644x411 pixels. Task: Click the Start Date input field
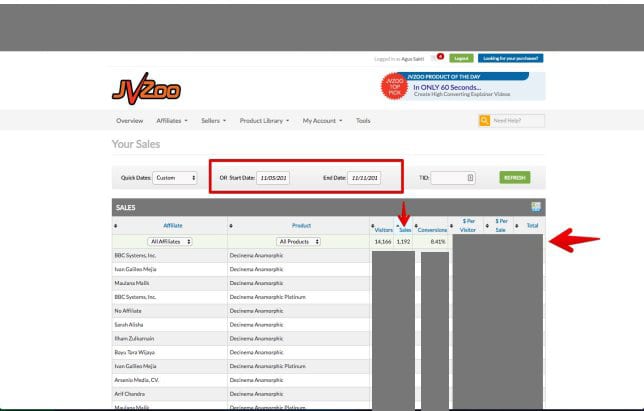272,178
